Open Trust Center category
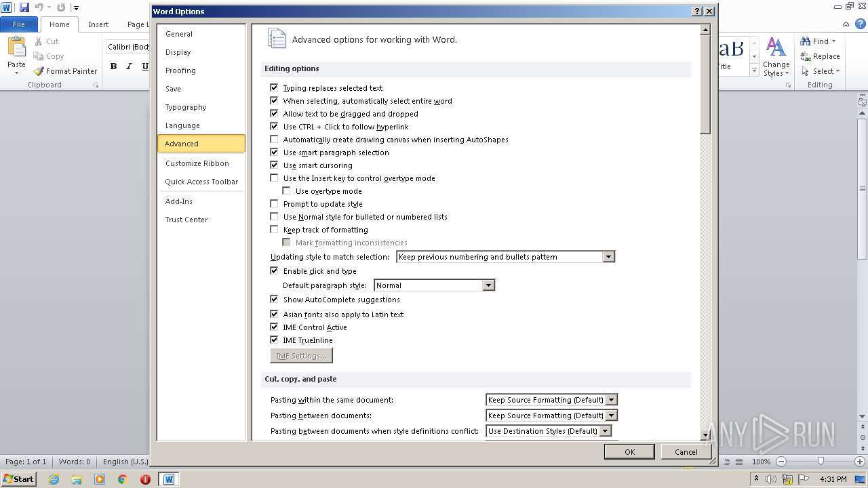 [201, 220]
